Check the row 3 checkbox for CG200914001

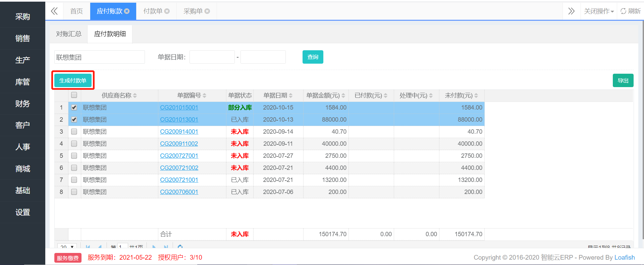coord(74,132)
